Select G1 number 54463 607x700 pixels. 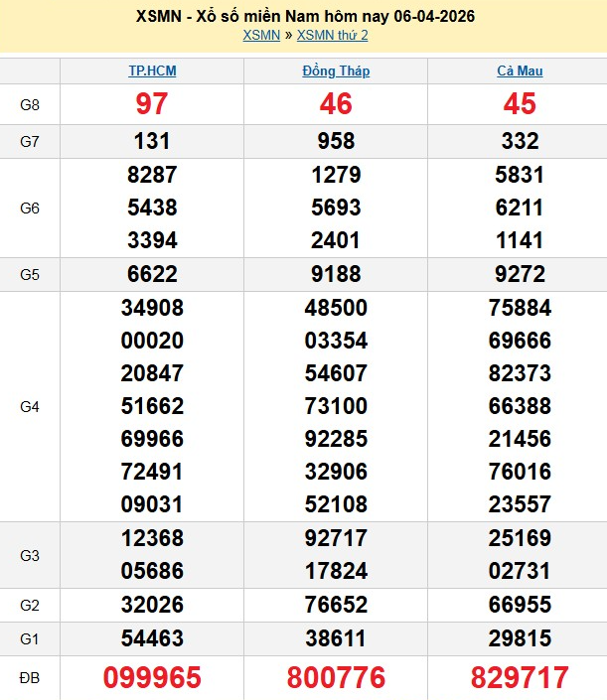point(152,637)
